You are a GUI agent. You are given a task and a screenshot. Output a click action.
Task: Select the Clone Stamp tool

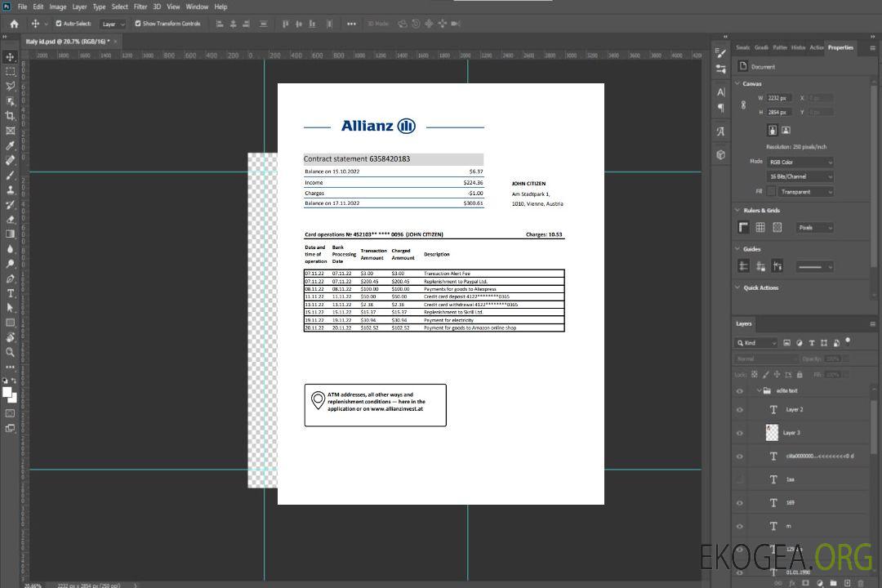coord(10,190)
